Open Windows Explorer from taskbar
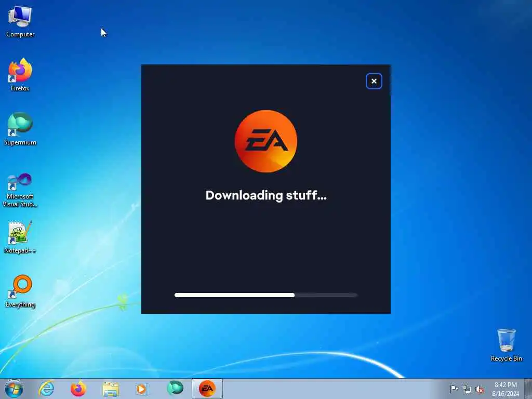The image size is (532, 399). point(111,389)
